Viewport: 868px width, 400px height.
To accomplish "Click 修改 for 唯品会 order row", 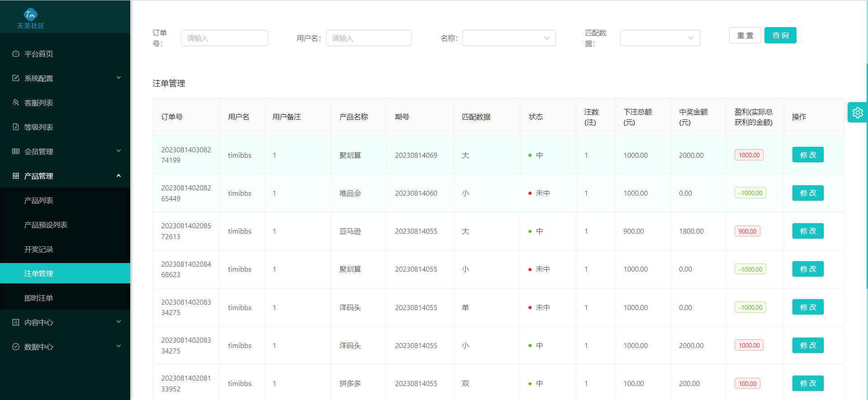I will [x=808, y=193].
